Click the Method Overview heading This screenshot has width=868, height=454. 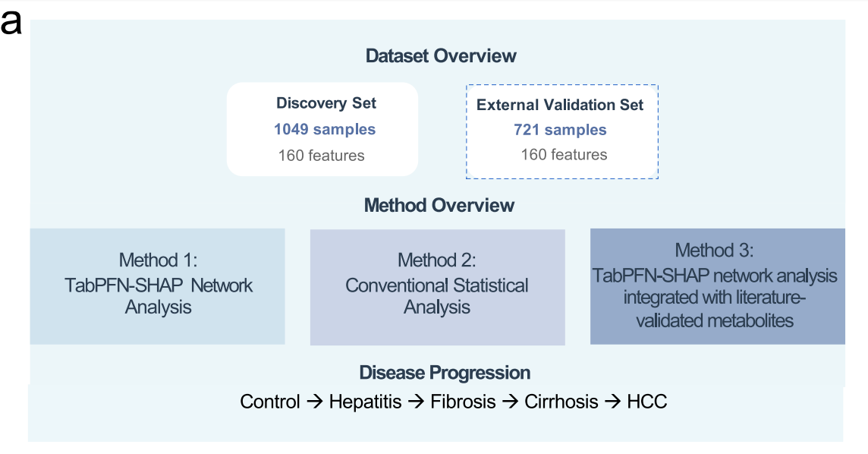(439, 206)
